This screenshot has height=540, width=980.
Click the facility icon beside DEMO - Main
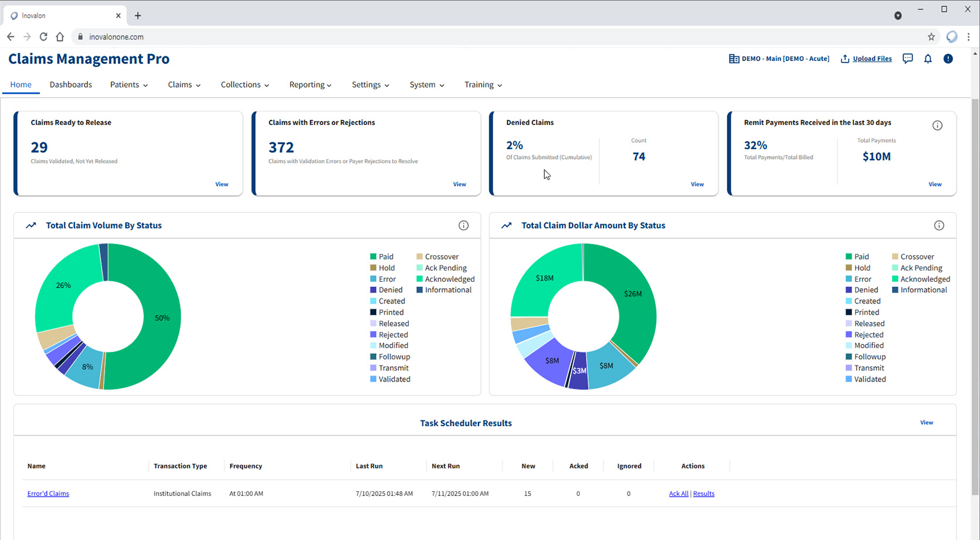(734, 59)
